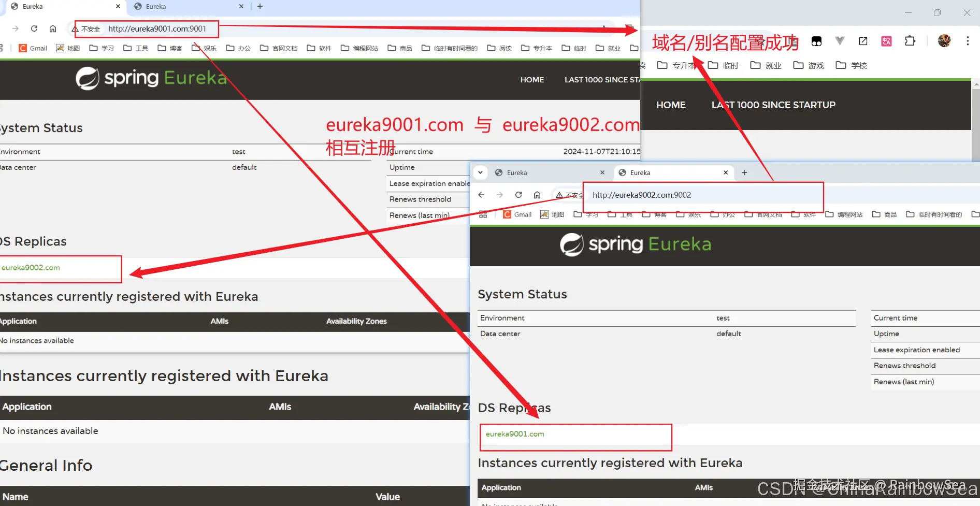Expand the 编程网站 folder in the eureka9001 window
Viewport: 980px width, 506px height.
click(x=359, y=48)
